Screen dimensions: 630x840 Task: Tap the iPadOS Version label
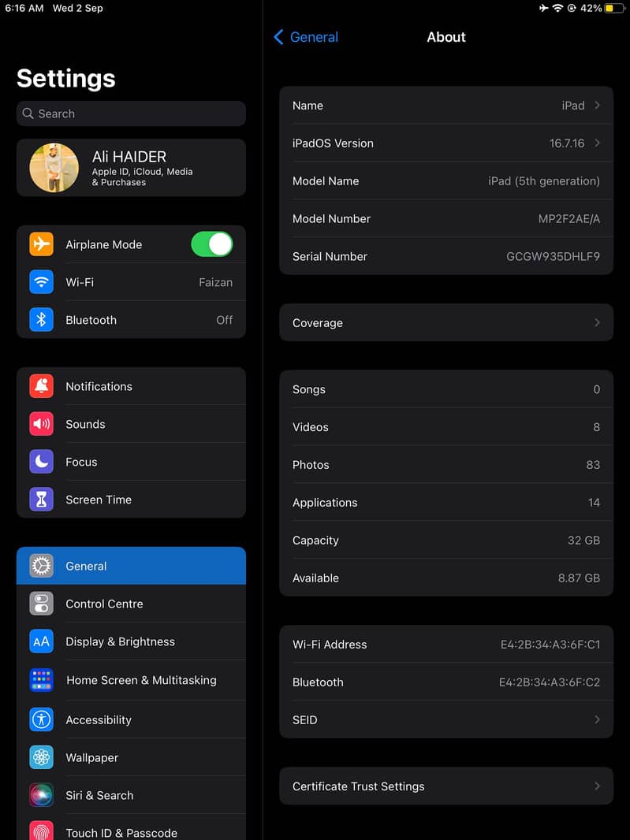pos(333,143)
